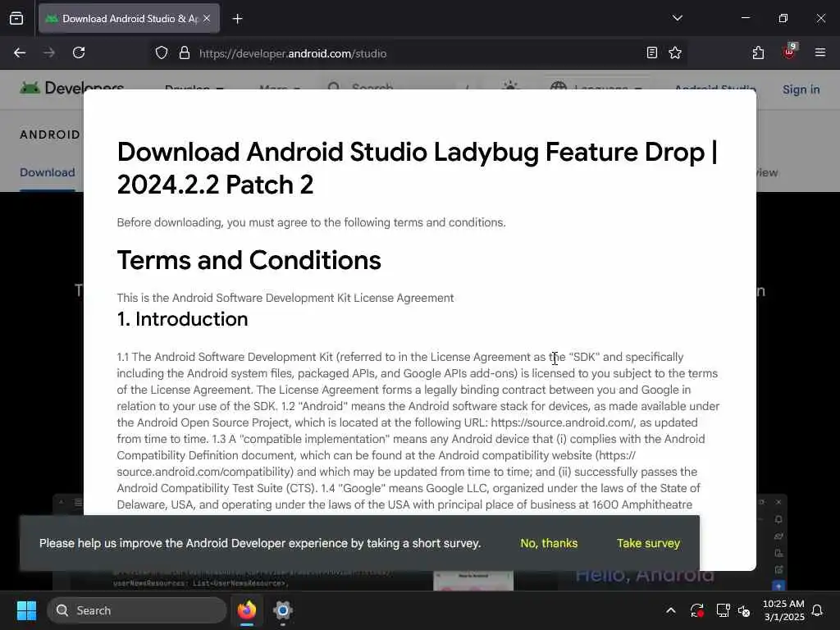Close the Download Android Studio tab

(207, 19)
